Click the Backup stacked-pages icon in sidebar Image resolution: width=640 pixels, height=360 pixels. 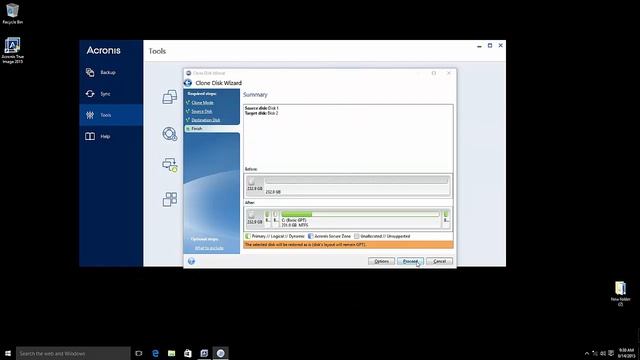90,73
